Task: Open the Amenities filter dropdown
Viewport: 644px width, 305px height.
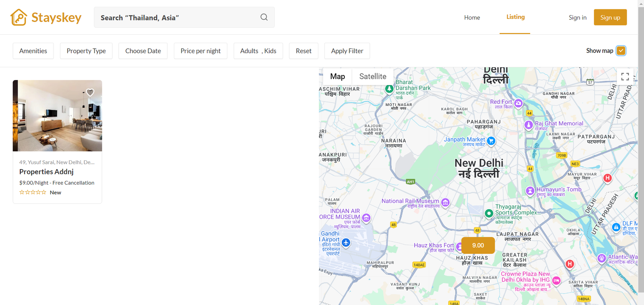Action: (33, 51)
